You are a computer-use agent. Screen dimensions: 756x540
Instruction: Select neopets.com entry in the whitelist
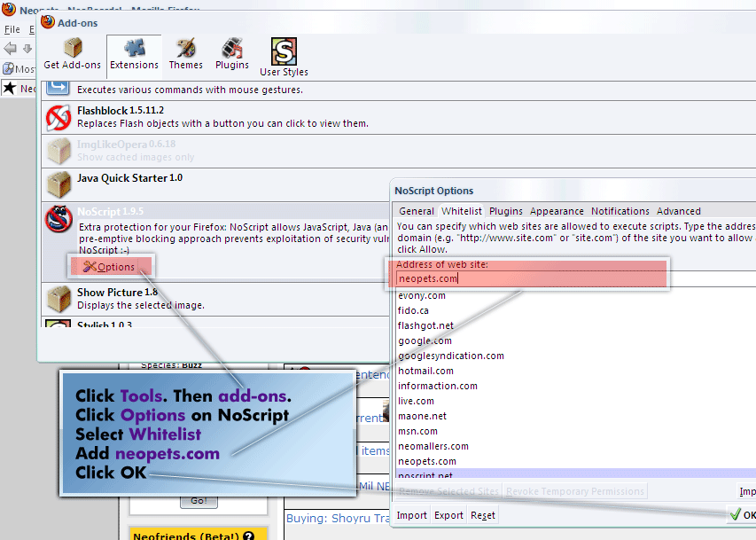coord(576,461)
